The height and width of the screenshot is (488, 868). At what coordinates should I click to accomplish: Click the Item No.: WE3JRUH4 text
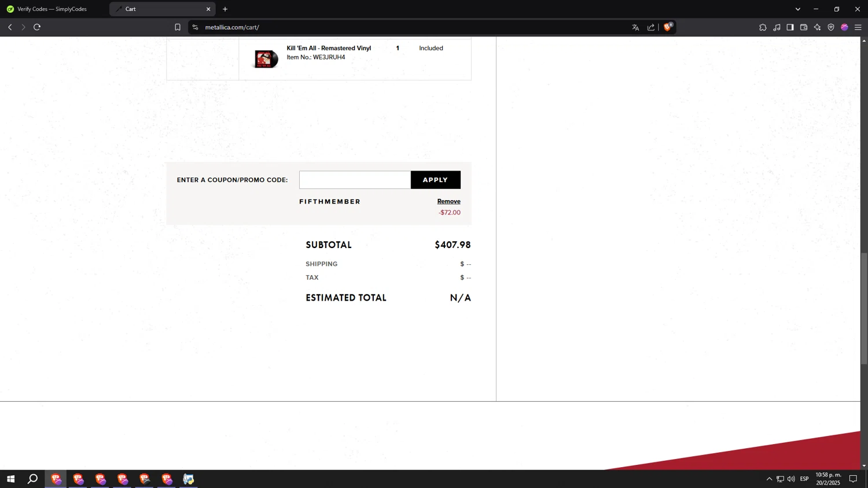(316, 57)
